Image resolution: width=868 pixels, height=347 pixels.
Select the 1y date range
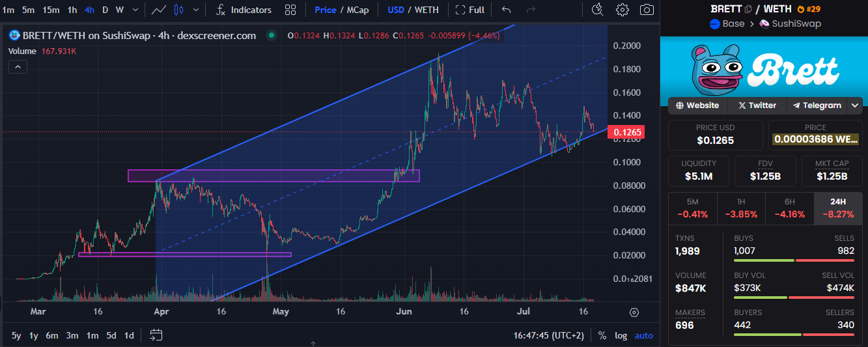[x=34, y=335]
